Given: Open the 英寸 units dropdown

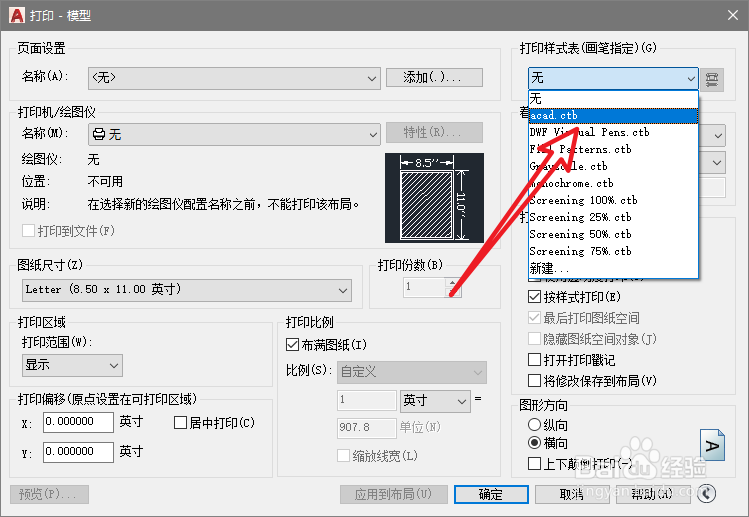Looking at the screenshot, I should (x=434, y=401).
